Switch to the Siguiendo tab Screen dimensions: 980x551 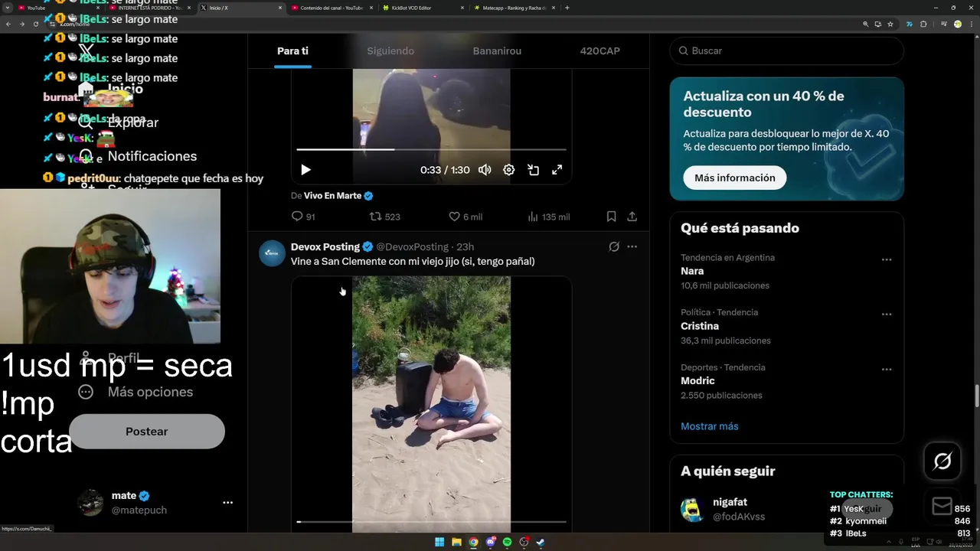click(390, 51)
